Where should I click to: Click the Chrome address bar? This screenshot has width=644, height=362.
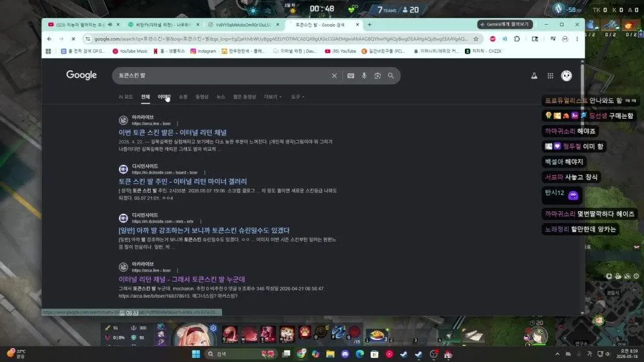pyautogui.click(x=280, y=39)
